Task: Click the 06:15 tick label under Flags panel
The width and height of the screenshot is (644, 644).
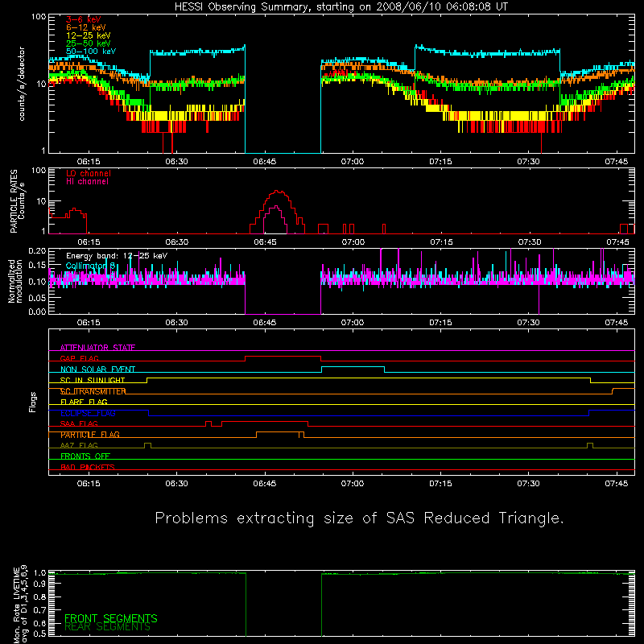Action: tap(89, 484)
